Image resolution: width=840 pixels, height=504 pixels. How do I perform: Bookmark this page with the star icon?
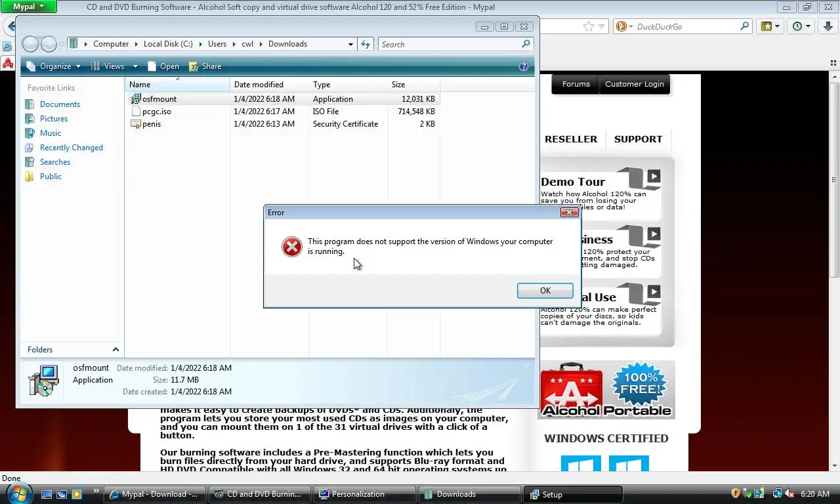coord(589,27)
